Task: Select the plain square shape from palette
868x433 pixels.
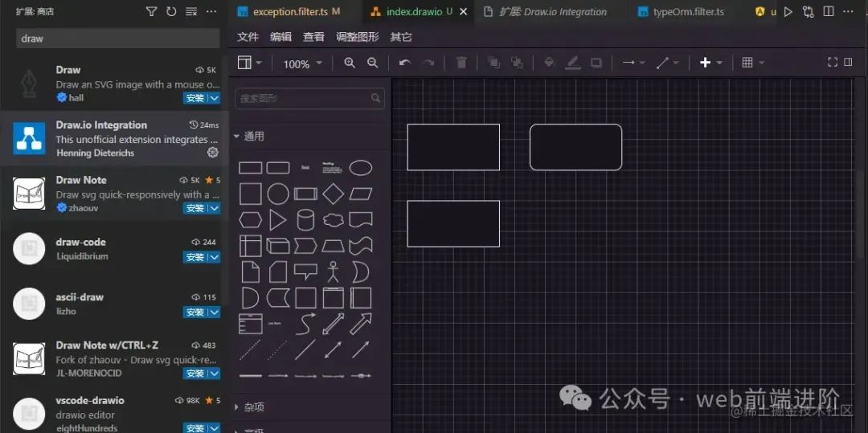Action: [250, 194]
